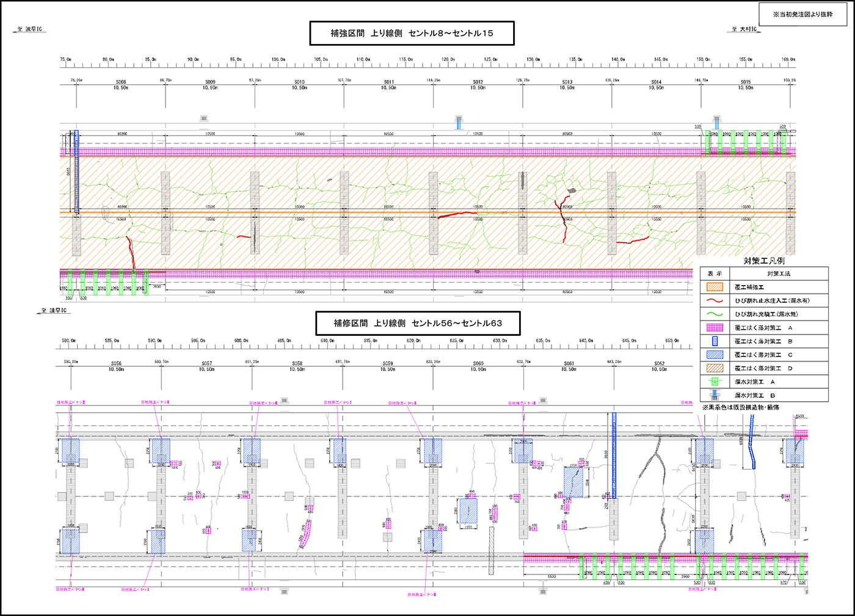Click span label S012 in upper drawing
Image resolution: width=855 pixels, height=616 pixels.
point(478,82)
